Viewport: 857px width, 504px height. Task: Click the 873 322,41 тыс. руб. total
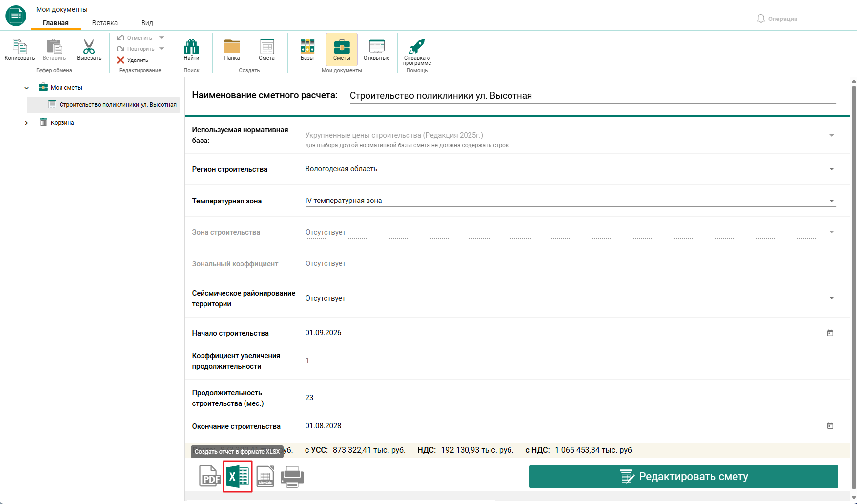click(x=369, y=450)
